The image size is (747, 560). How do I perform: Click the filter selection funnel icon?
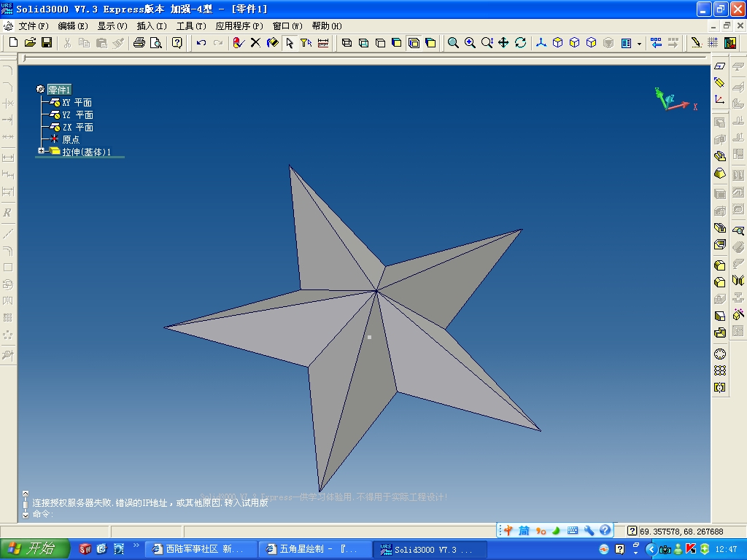(306, 43)
